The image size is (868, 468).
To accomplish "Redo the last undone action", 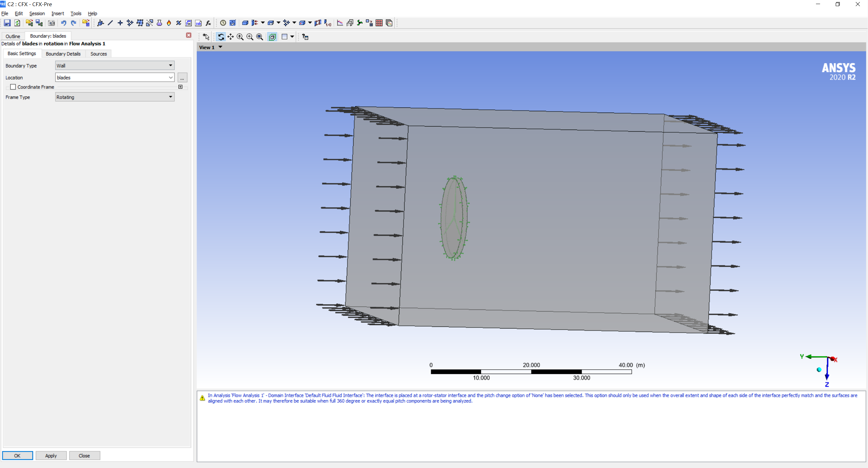I will pyautogui.click(x=73, y=23).
